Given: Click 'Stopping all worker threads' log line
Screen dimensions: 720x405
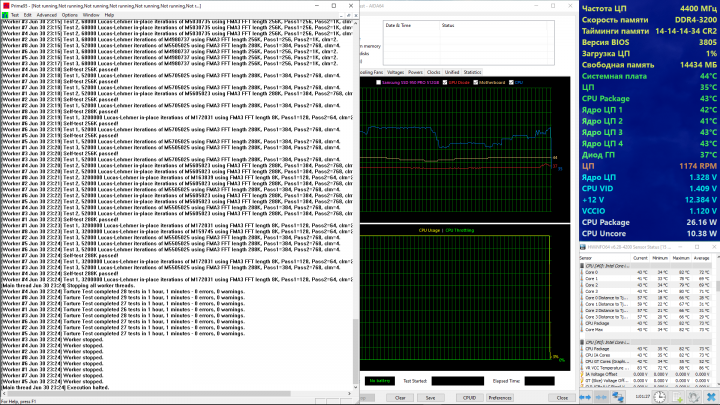Looking at the screenshot, I should pos(68,286).
